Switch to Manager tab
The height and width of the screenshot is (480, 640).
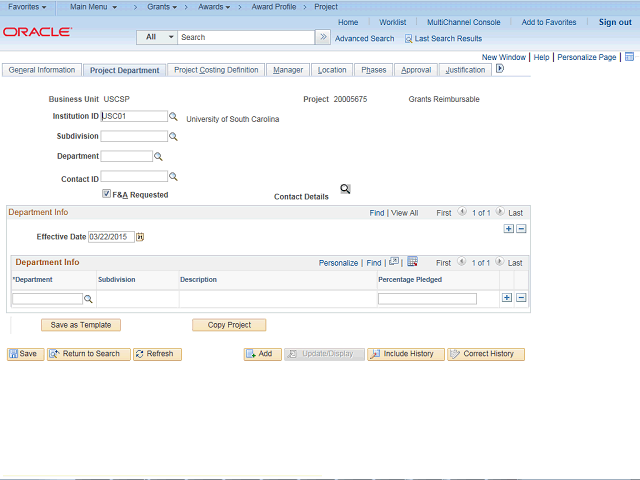(x=288, y=70)
